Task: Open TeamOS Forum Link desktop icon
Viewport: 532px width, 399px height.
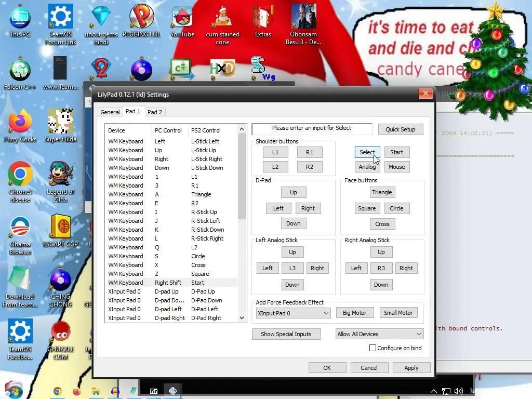Action: point(61,24)
